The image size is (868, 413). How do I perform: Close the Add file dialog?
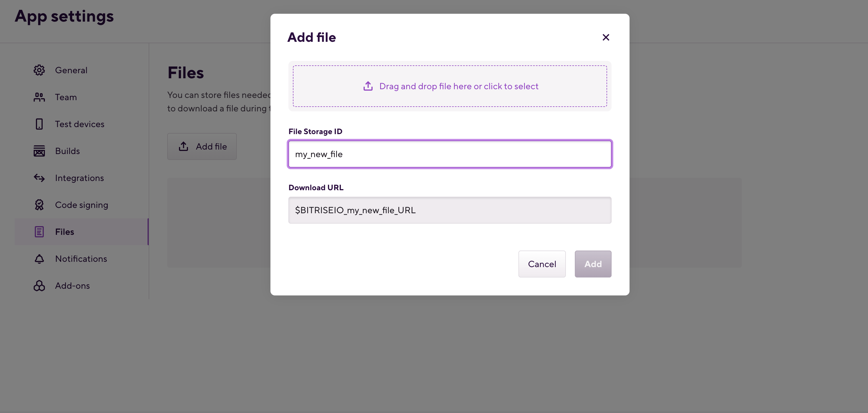pyautogui.click(x=606, y=37)
